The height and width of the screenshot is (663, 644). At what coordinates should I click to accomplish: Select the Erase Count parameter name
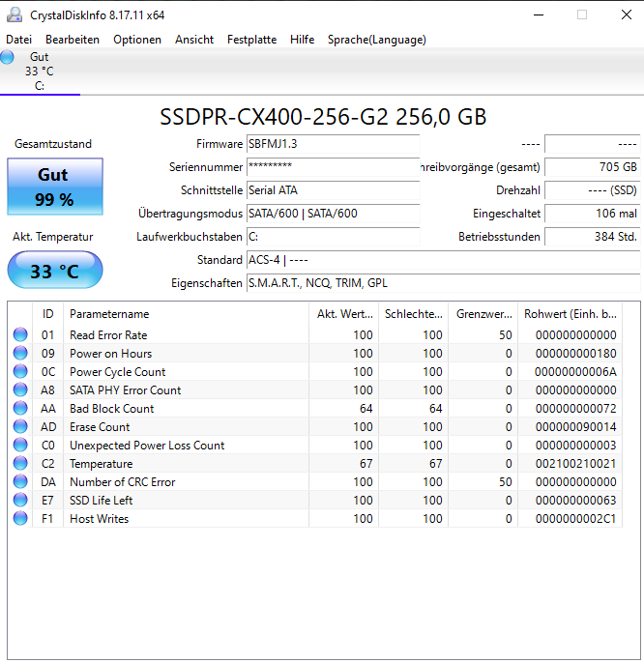tap(100, 426)
